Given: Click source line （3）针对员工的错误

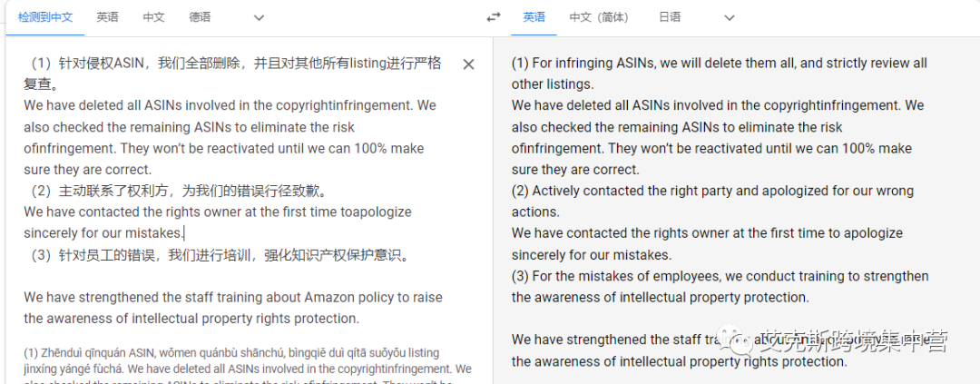Looking at the screenshot, I should coord(218,254).
